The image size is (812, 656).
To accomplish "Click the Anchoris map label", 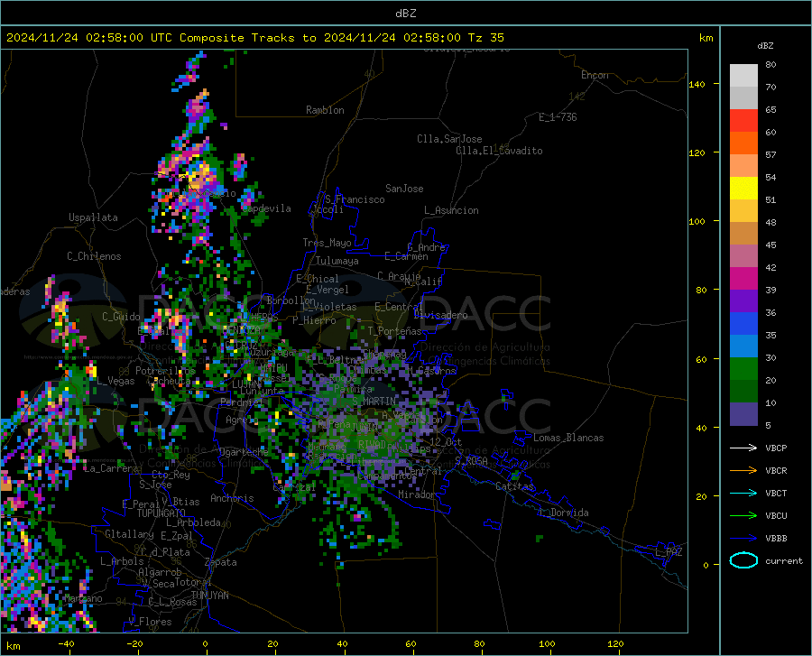I will [x=232, y=498].
